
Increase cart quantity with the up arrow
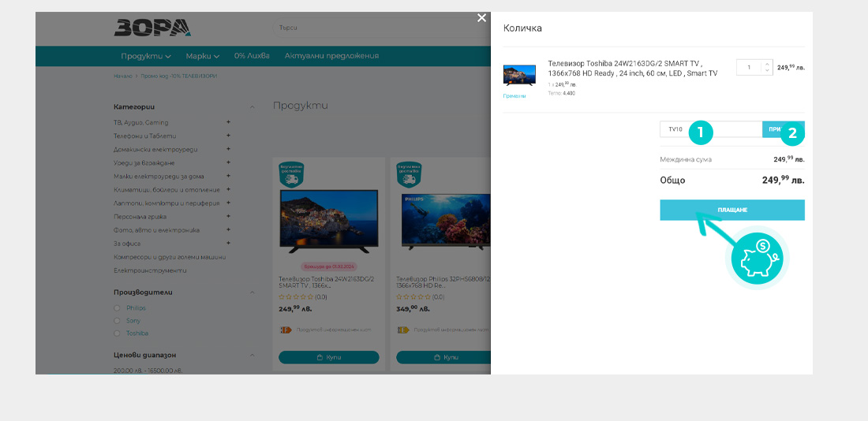coord(767,64)
